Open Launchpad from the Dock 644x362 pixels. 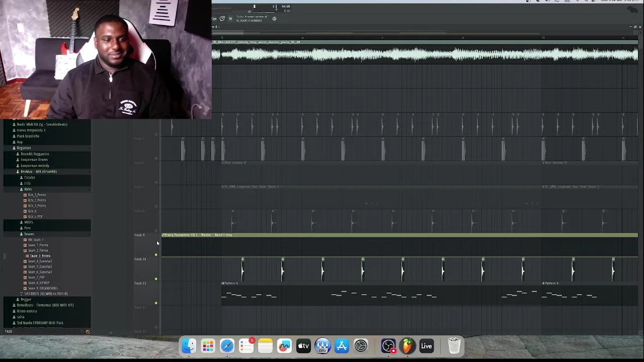pos(208,346)
